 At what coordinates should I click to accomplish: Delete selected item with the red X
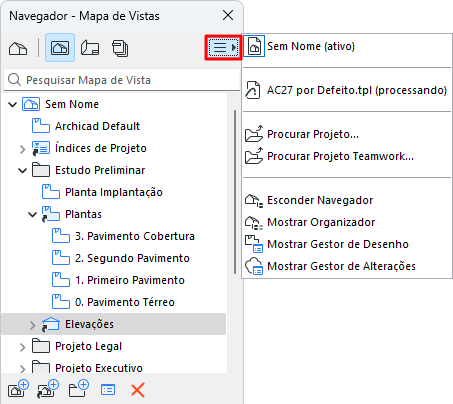(138, 390)
